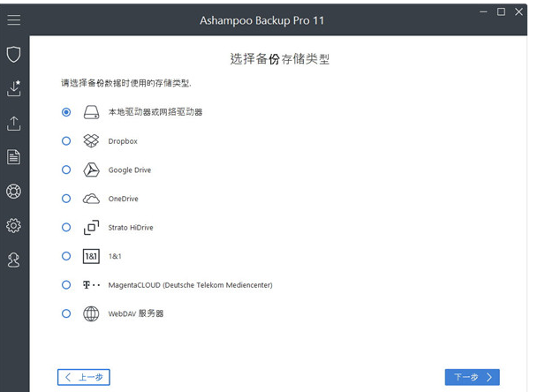The height and width of the screenshot is (392, 538).
Task: Click the 1&1 label text
Action: 115,257
